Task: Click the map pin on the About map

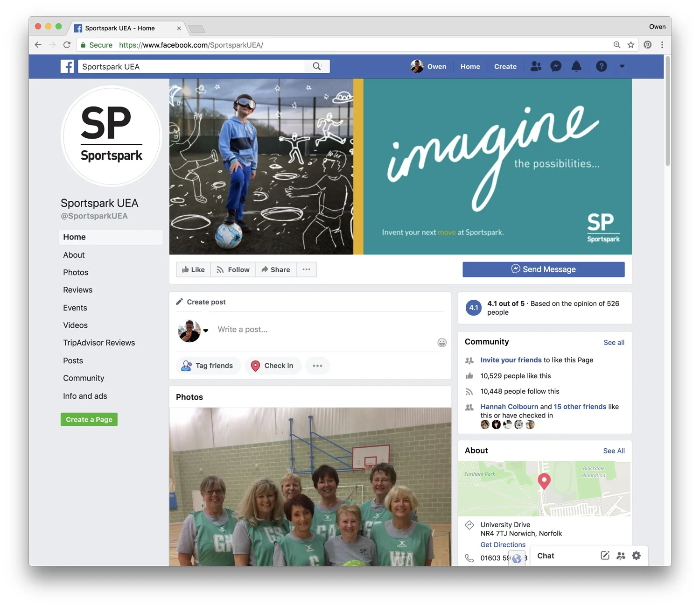Action: tap(544, 481)
